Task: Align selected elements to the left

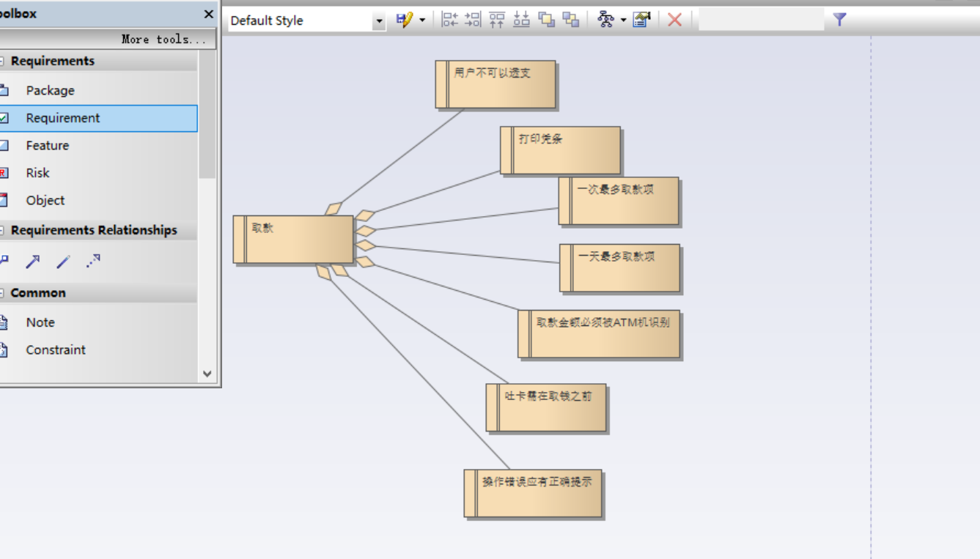Action: pos(450,20)
